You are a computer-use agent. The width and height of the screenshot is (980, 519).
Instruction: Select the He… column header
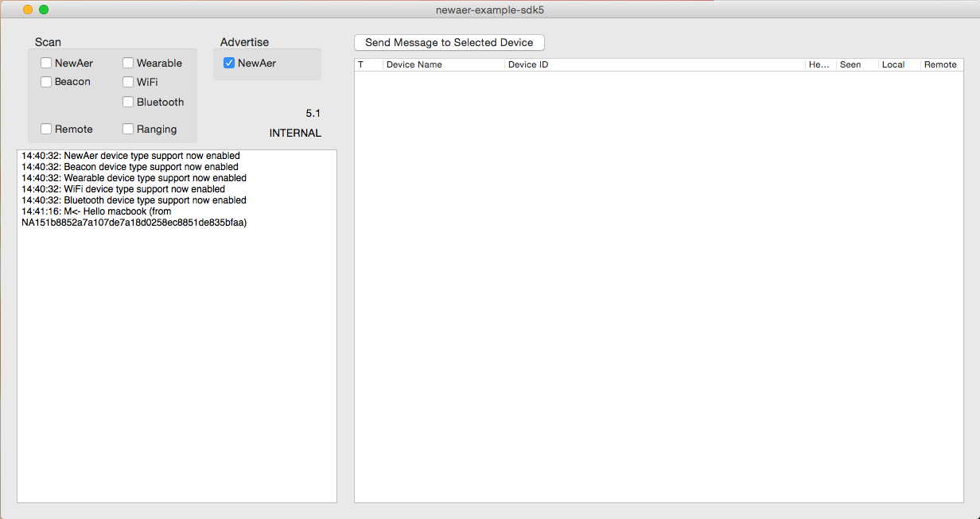coord(821,64)
